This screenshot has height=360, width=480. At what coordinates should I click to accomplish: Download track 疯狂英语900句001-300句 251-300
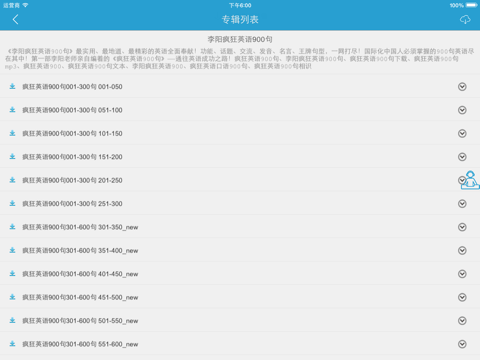pos(12,204)
